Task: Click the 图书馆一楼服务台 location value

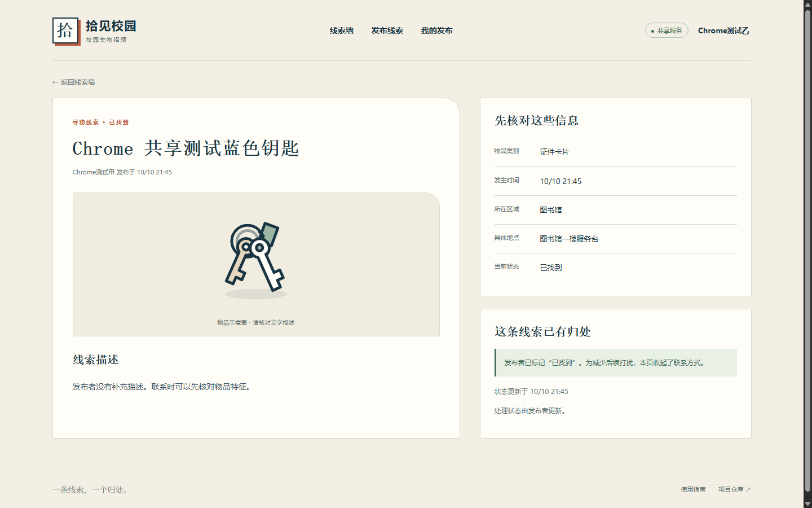Action: 569,239
